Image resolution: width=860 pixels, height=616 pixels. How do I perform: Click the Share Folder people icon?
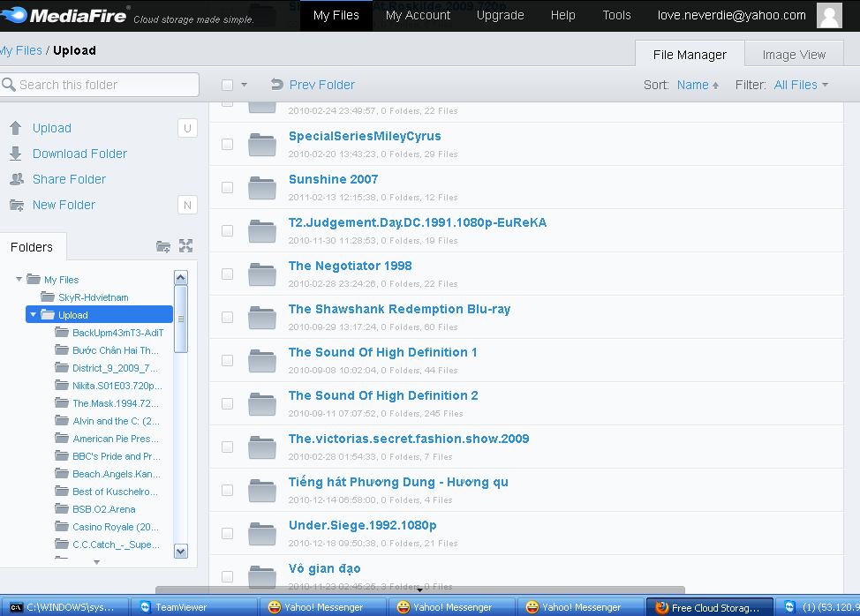tap(17, 179)
